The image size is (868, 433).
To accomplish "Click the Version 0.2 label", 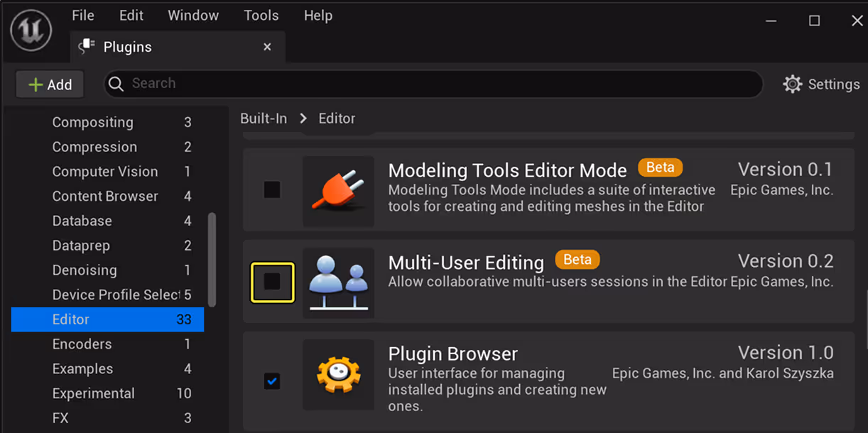I will click(785, 261).
